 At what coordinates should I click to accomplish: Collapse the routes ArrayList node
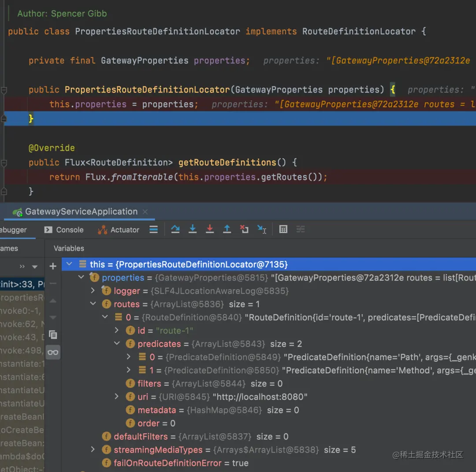point(93,304)
